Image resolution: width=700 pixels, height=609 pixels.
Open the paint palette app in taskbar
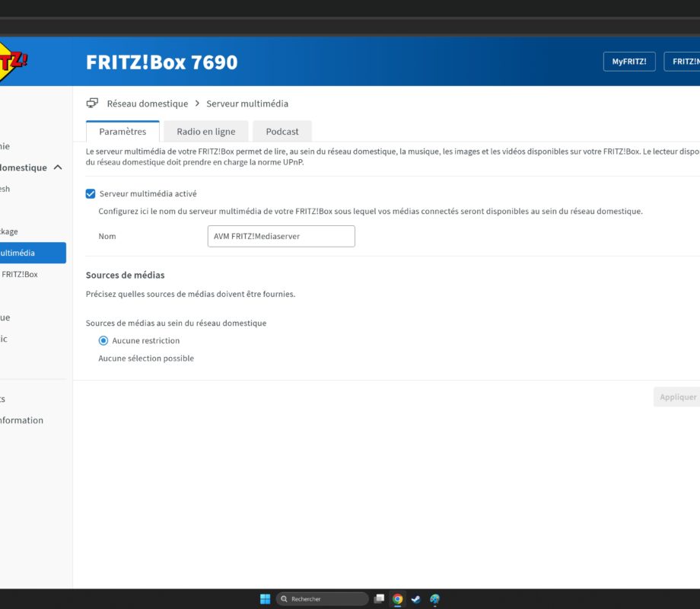434,599
